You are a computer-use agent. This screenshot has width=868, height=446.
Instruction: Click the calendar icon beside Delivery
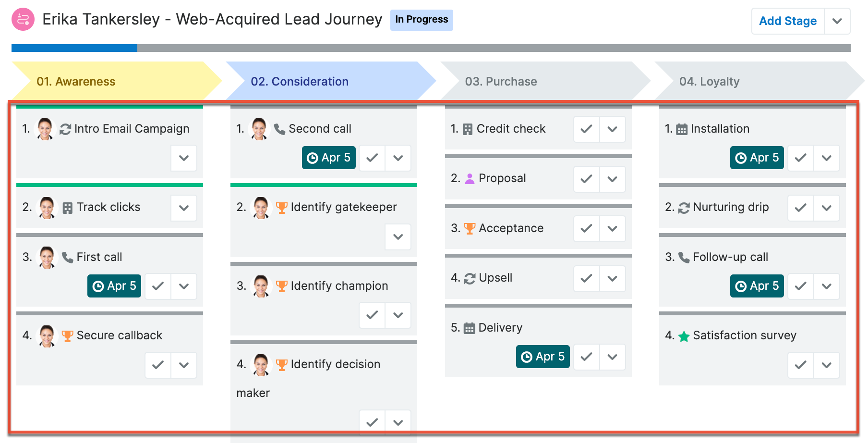click(470, 328)
